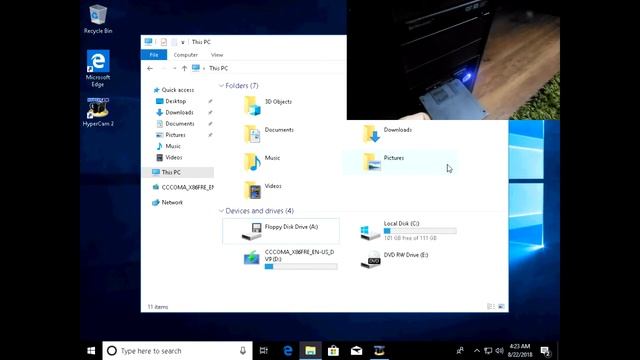Screen dimensions: 640x360
Task: Switch to large icons view in status bar
Action: pyautogui.click(x=501, y=307)
